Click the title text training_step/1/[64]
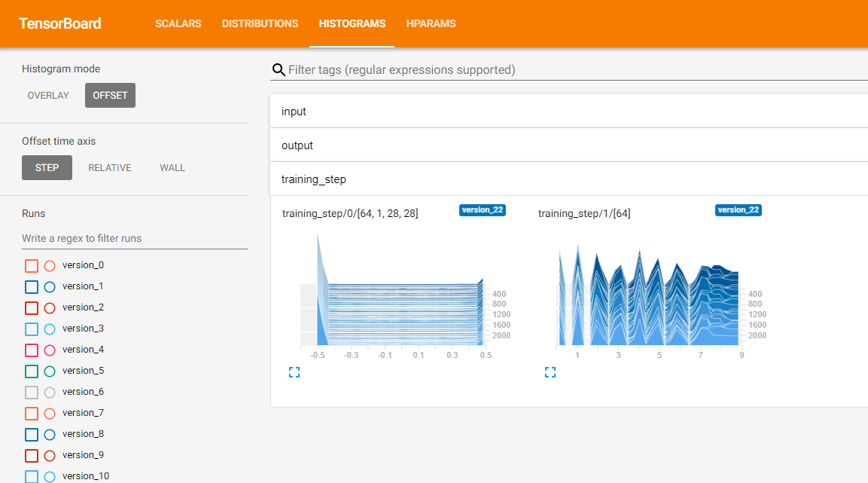Viewport: 868px width, 483px height. coord(584,213)
